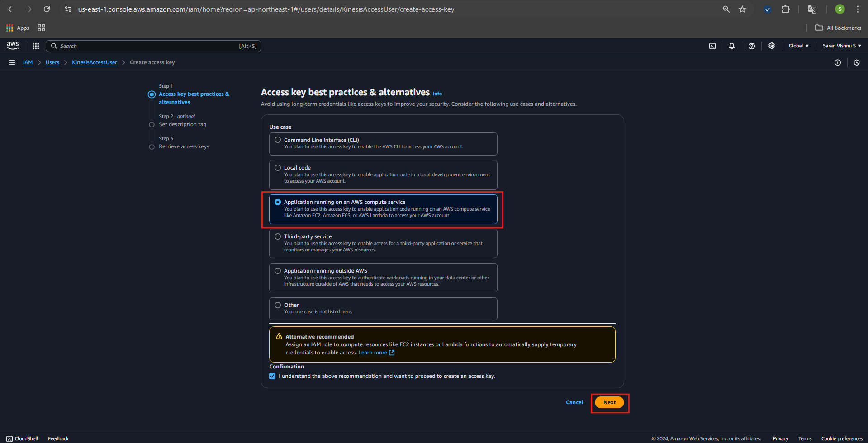The image size is (868, 443).
Task: Open the AWS help question mark icon
Action: pos(751,46)
